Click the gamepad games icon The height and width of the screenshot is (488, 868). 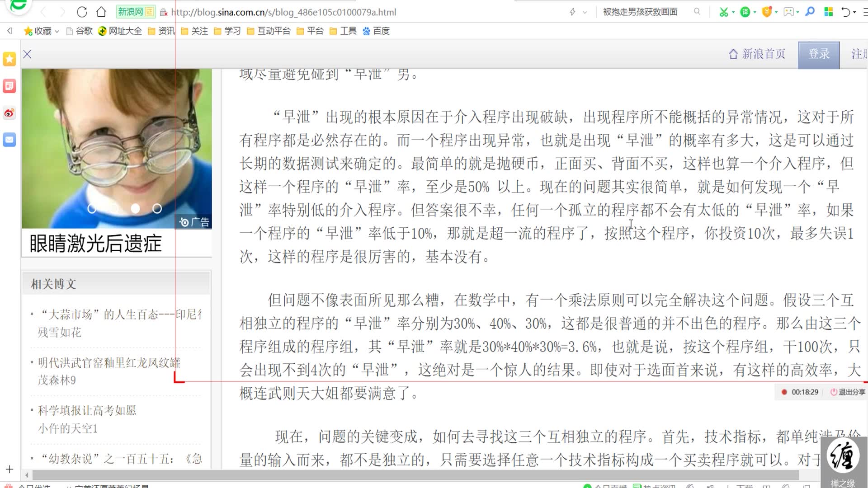pyautogui.click(x=789, y=12)
